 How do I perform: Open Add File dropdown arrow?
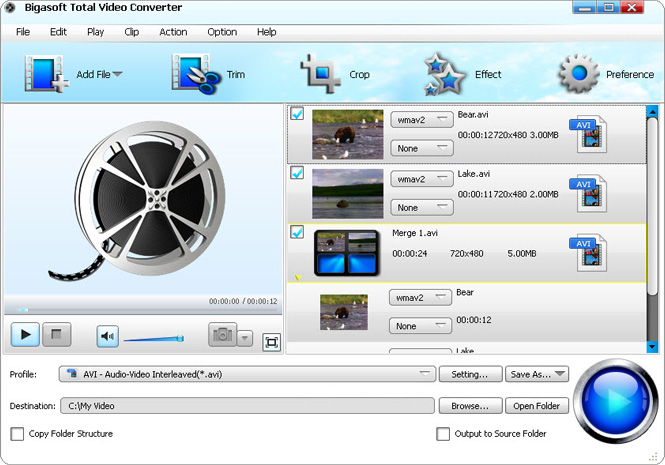coord(117,74)
